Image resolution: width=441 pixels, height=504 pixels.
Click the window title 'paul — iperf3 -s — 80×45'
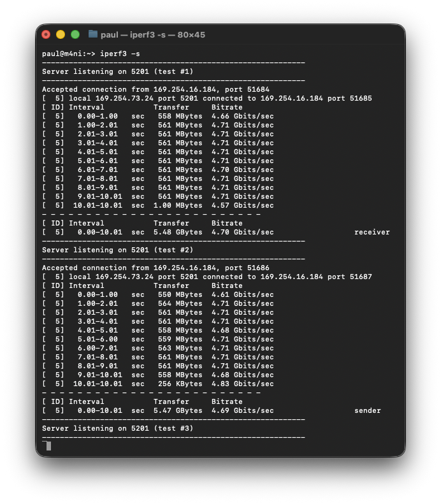[x=152, y=34]
